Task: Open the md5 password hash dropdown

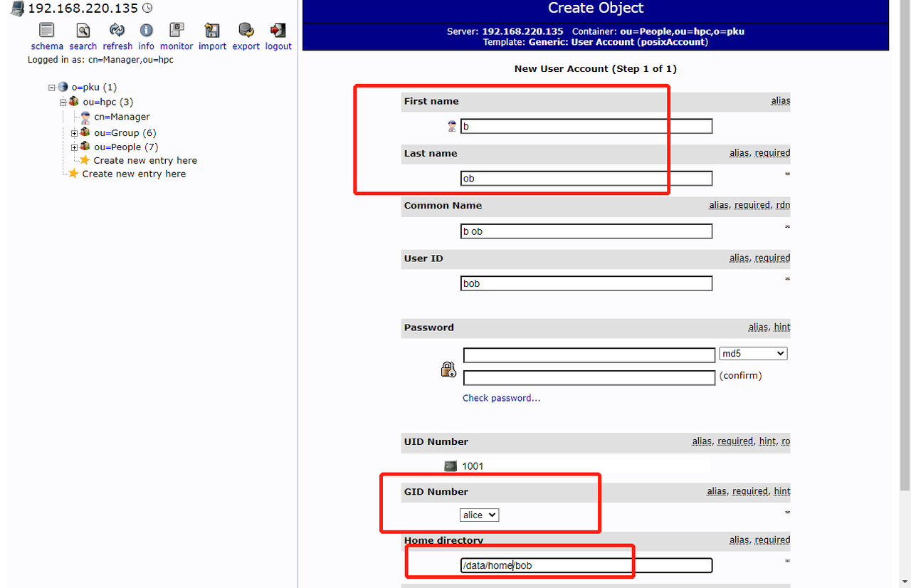Action: 753,354
